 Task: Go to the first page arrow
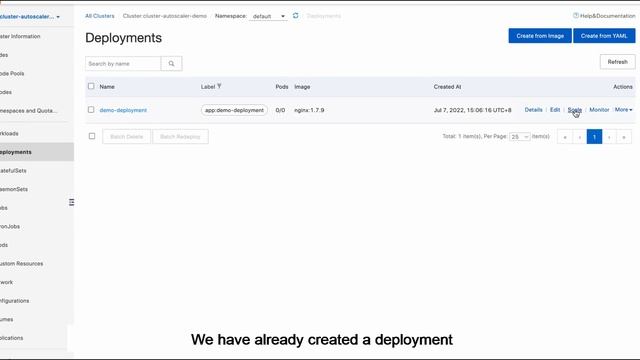tap(565, 137)
